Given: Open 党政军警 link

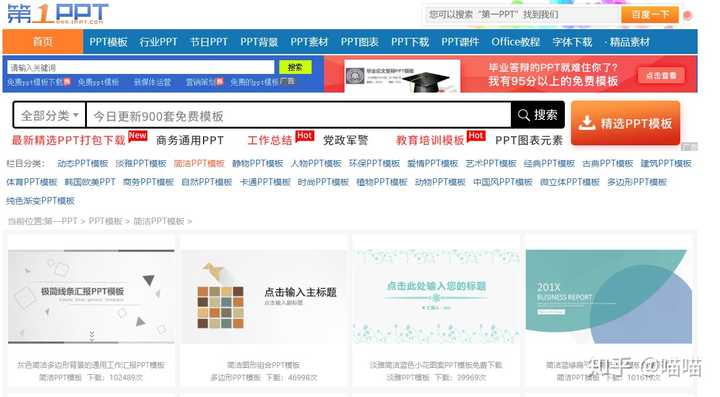Looking at the screenshot, I should [345, 140].
